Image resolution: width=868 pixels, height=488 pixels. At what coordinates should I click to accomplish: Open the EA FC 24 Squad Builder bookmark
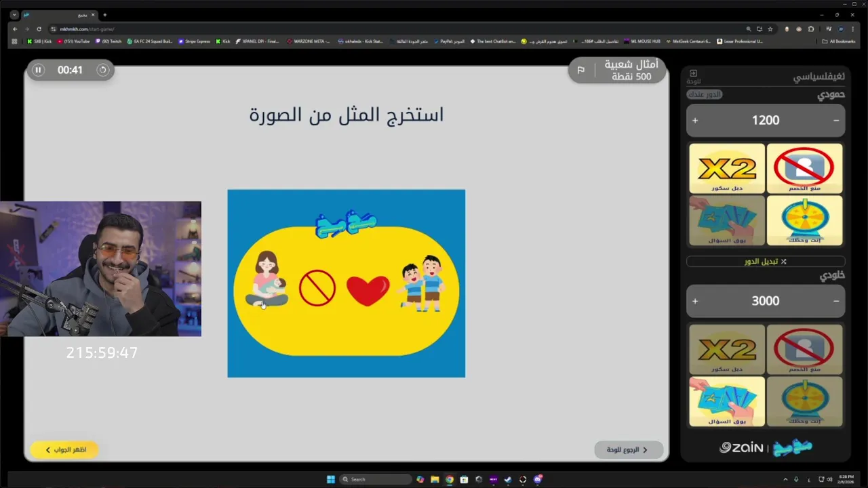(x=150, y=41)
